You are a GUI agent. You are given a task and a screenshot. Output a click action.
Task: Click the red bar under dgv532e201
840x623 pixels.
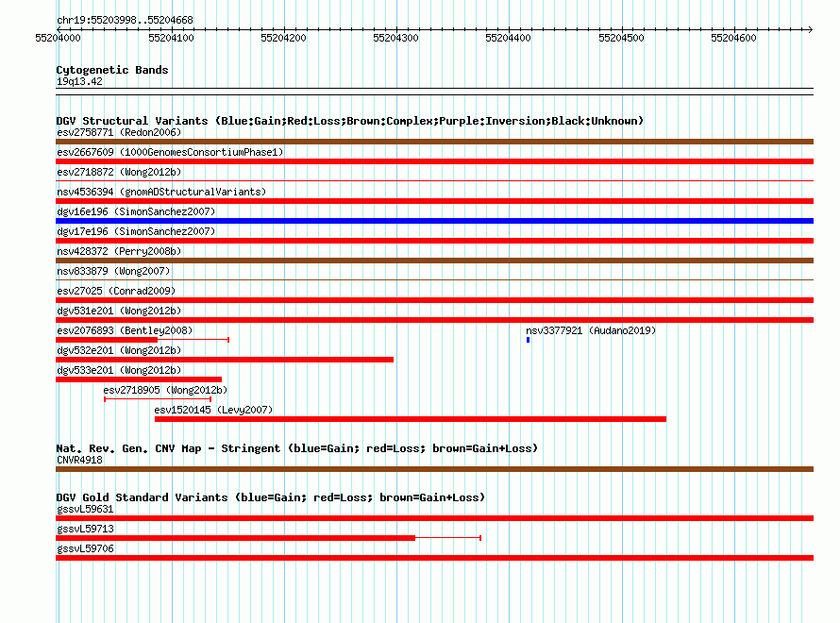click(225, 360)
